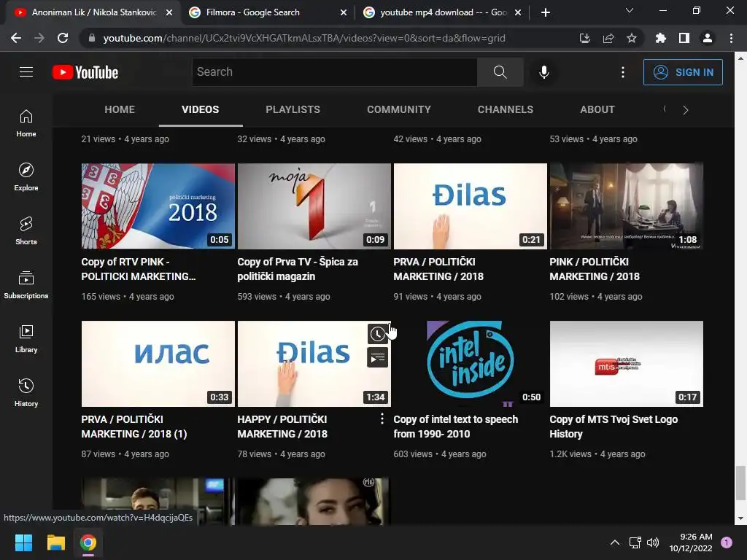Open the YouTube hamburger guide menu
This screenshot has height=560, width=747.
coord(26,72)
